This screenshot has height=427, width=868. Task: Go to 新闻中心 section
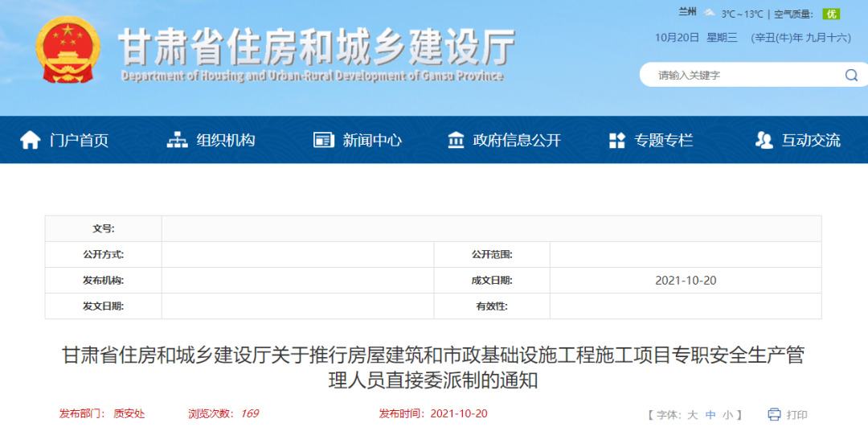[x=372, y=140]
